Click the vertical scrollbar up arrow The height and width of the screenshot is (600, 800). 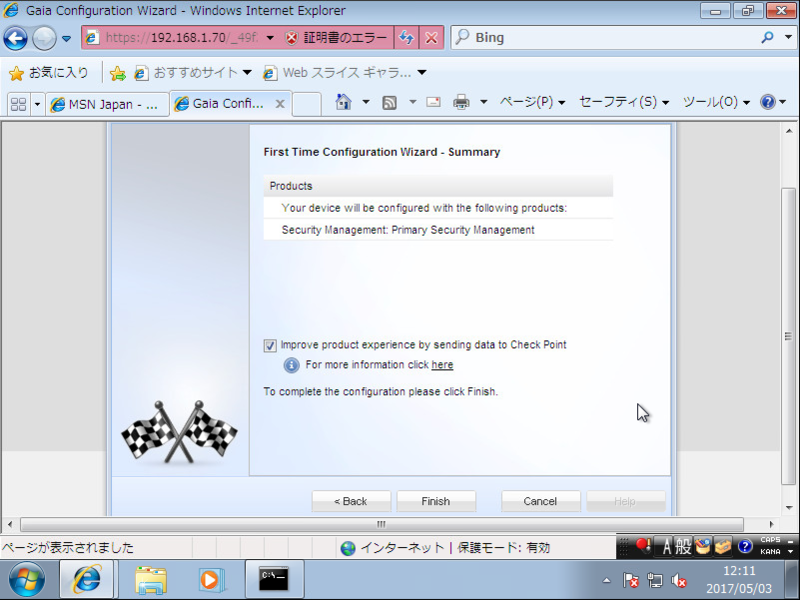coord(788,131)
